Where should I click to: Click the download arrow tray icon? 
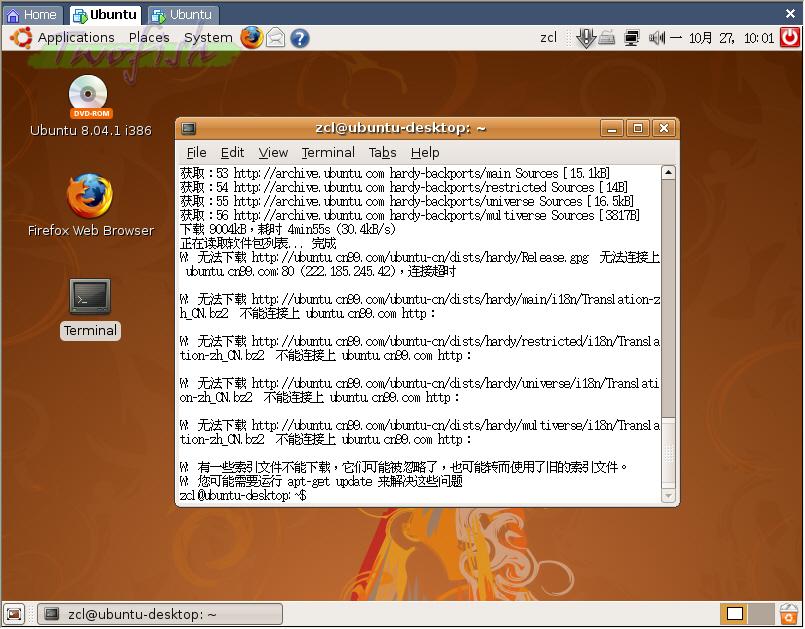click(585, 38)
